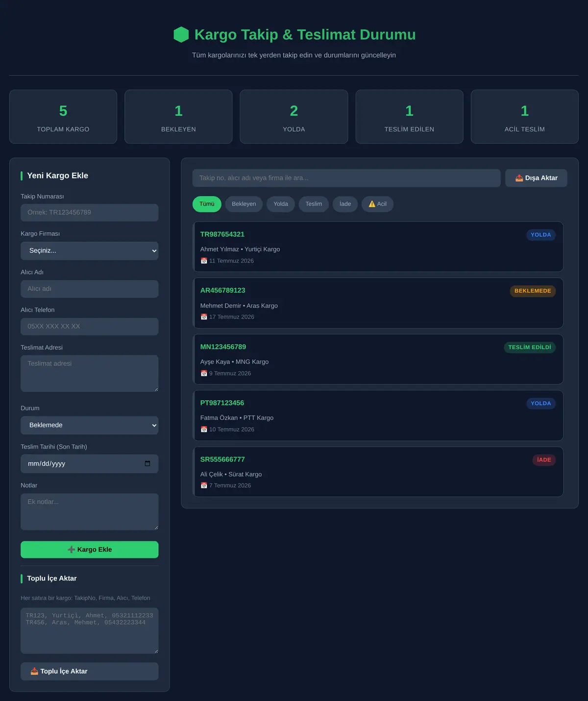Viewport: 588px width, 701px height.
Task: Filter list by Bekleyen
Action: pos(244,204)
